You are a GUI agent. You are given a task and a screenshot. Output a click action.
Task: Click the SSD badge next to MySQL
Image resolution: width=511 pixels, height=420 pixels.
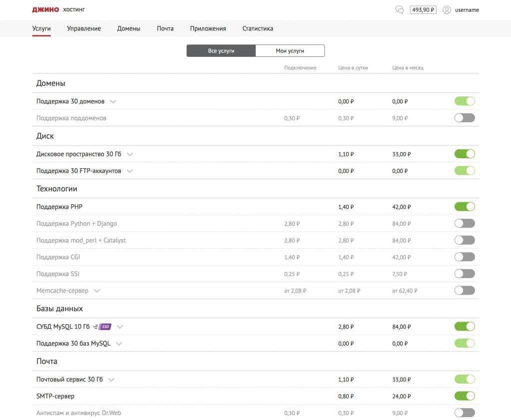pyautogui.click(x=104, y=327)
